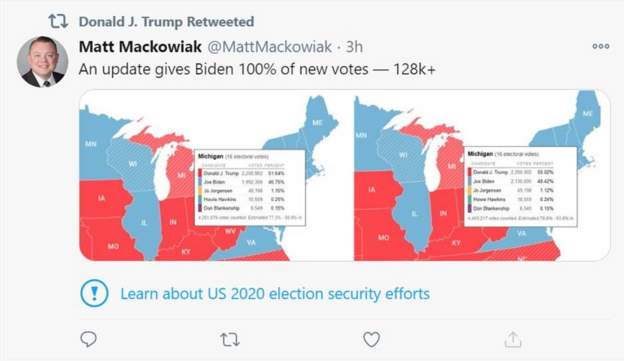Image resolution: width=624 pixels, height=361 pixels.
Task: Click the tweet text about Biden votes
Action: tap(257, 69)
